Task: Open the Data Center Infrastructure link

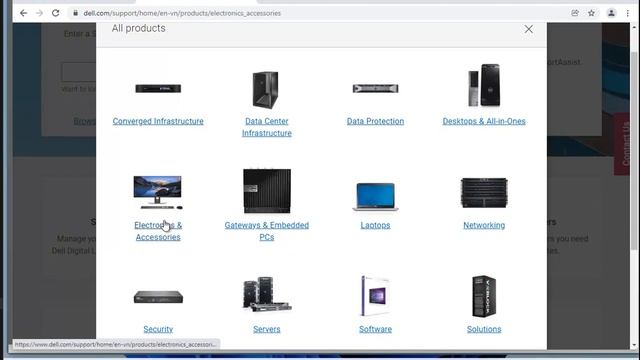Action: [x=267, y=127]
